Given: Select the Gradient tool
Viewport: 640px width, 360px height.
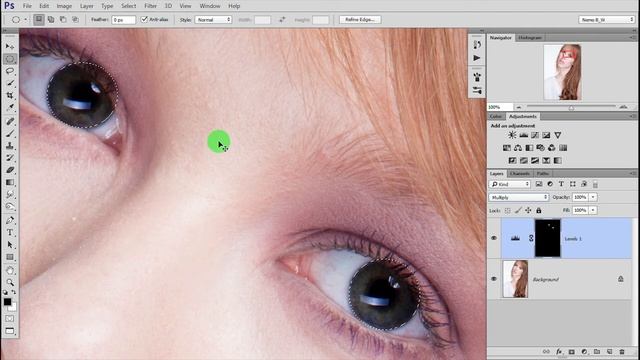Looking at the screenshot, I should tap(10, 182).
